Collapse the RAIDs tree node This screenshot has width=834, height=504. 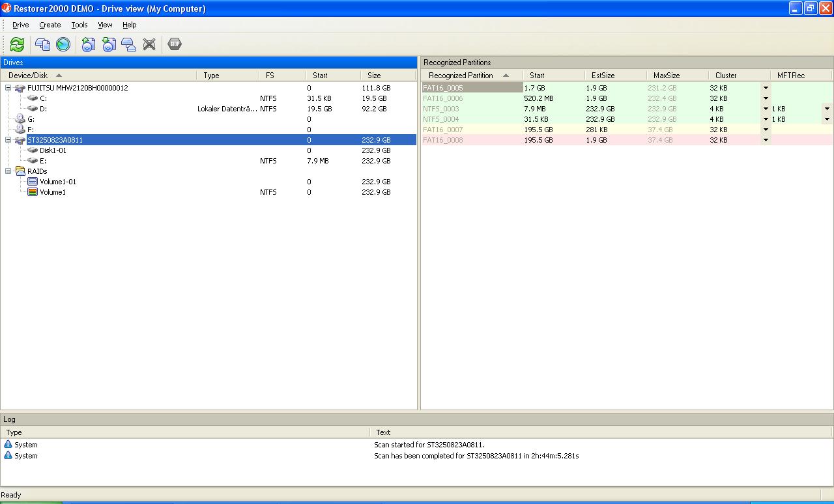[x=8, y=171]
